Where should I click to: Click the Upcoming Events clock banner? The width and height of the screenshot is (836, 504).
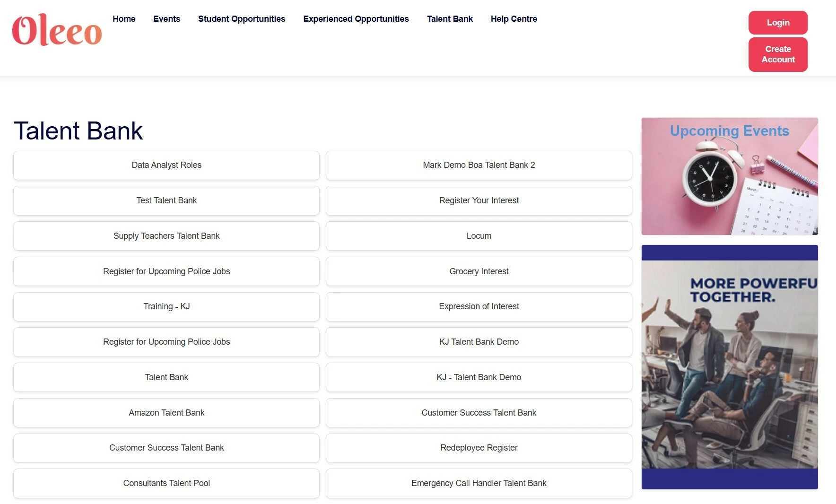pos(730,176)
